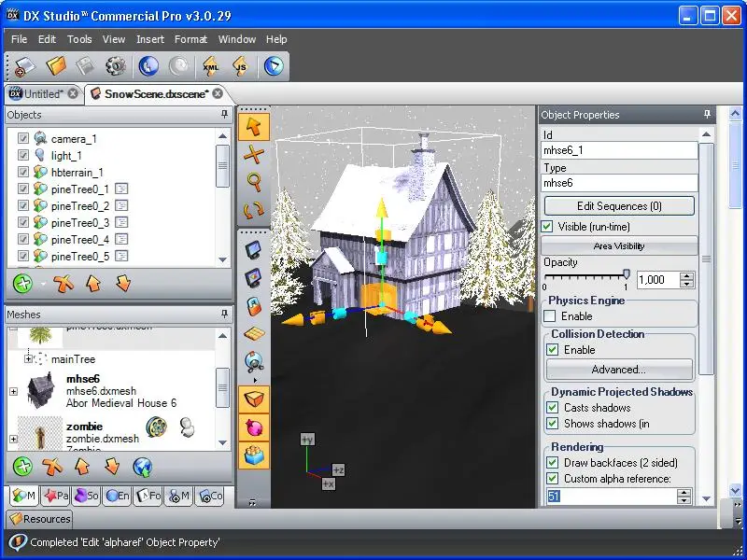Open the JS script editor icon
747x560 pixels.
tap(242, 66)
